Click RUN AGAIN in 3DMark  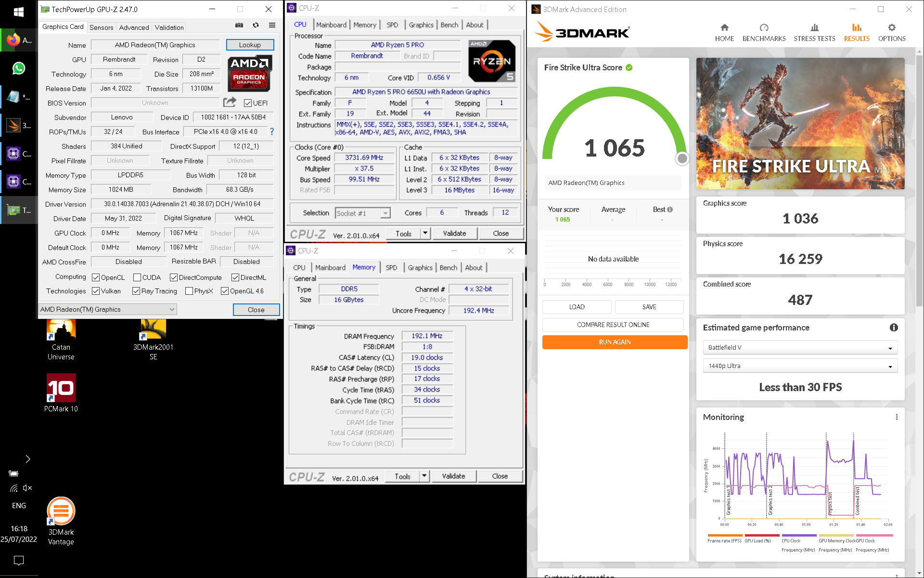(x=615, y=342)
